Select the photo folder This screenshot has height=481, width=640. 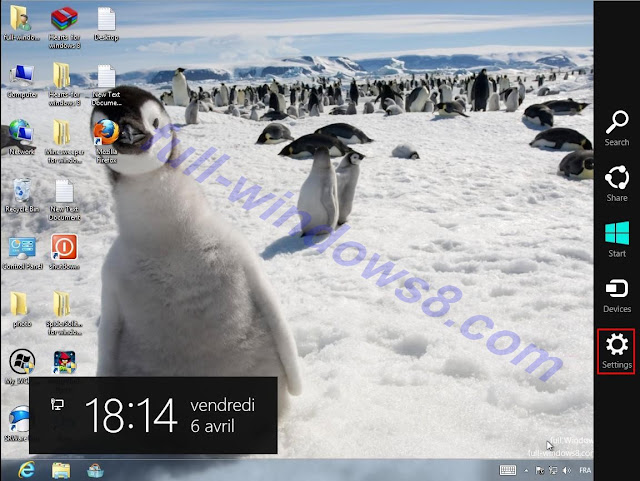(21, 310)
